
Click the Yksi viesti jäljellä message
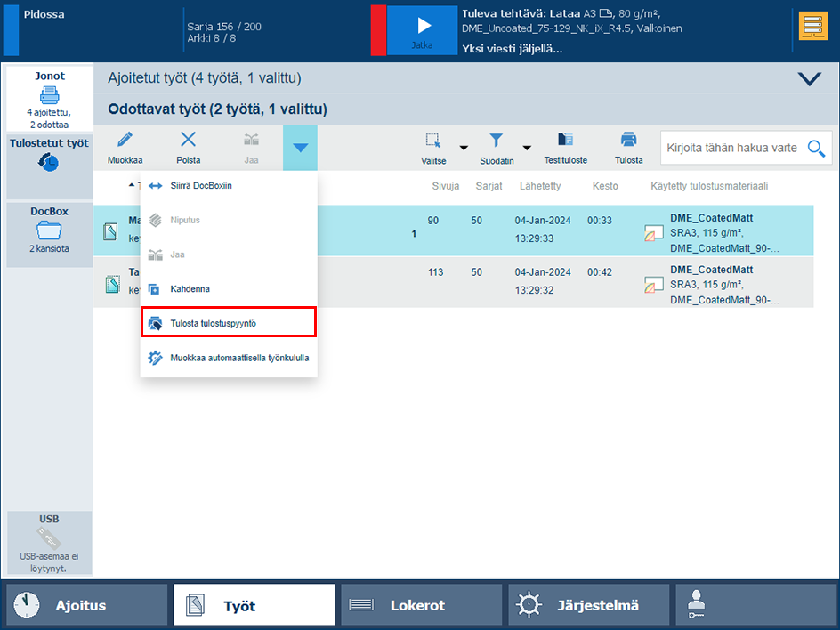pyautogui.click(x=513, y=49)
